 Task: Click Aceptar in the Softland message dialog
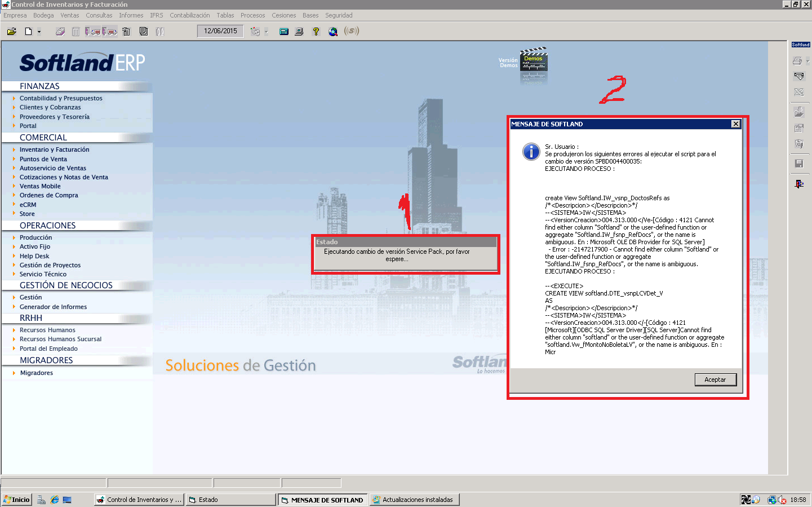point(715,380)
